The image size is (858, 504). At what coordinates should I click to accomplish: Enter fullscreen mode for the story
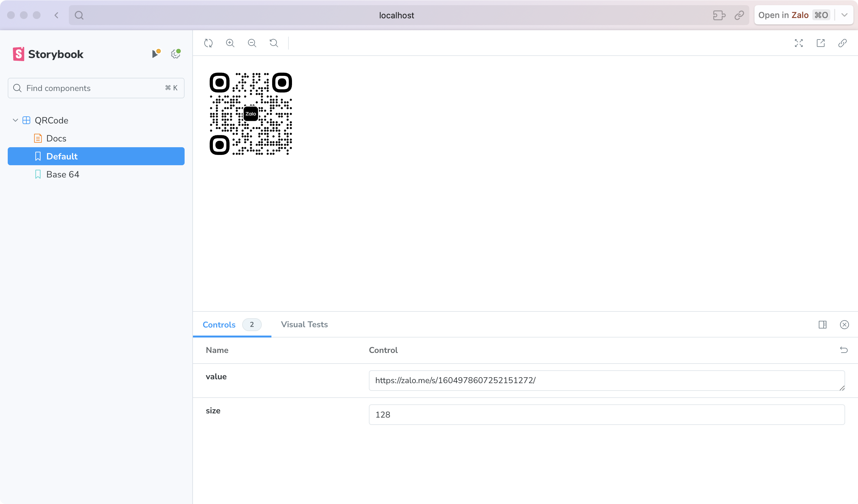(799, 43)
